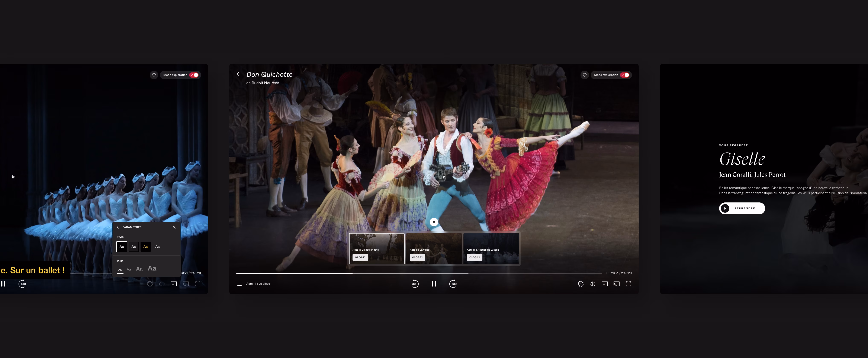868x358 pixels.
Task: Select chapter thumbnail Acte I : Village en fête
Action: 377,248
